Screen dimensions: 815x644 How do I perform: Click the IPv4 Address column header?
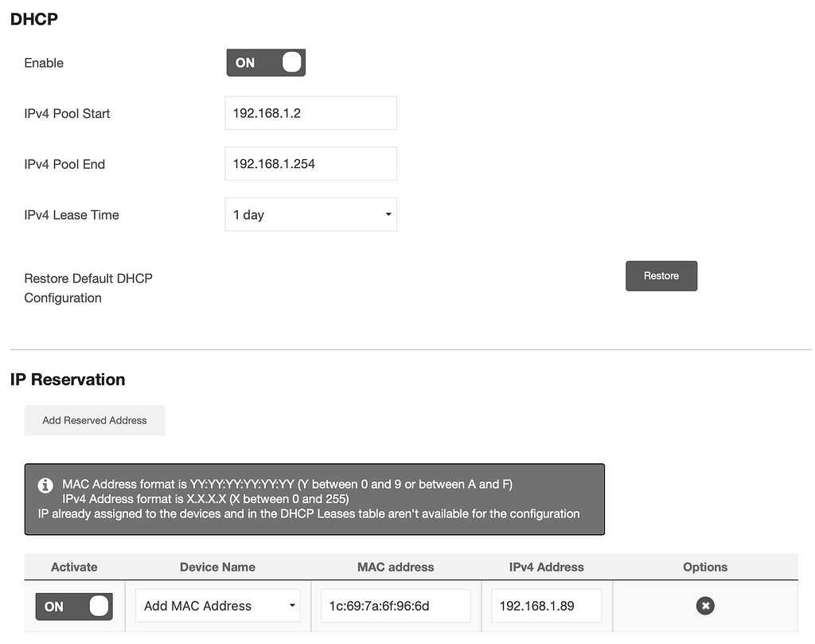(x=546, y=567)
